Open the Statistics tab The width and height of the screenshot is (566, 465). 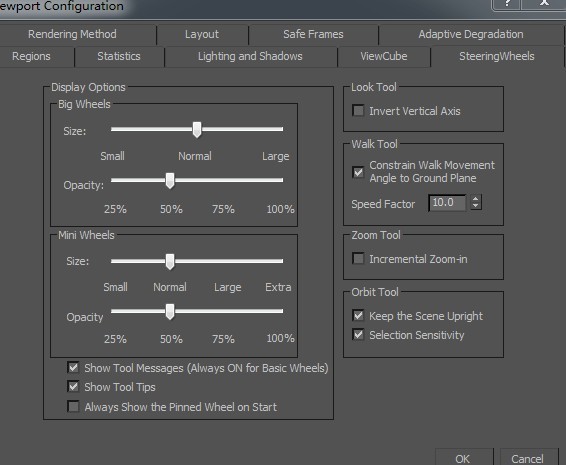tap(119, 56)
